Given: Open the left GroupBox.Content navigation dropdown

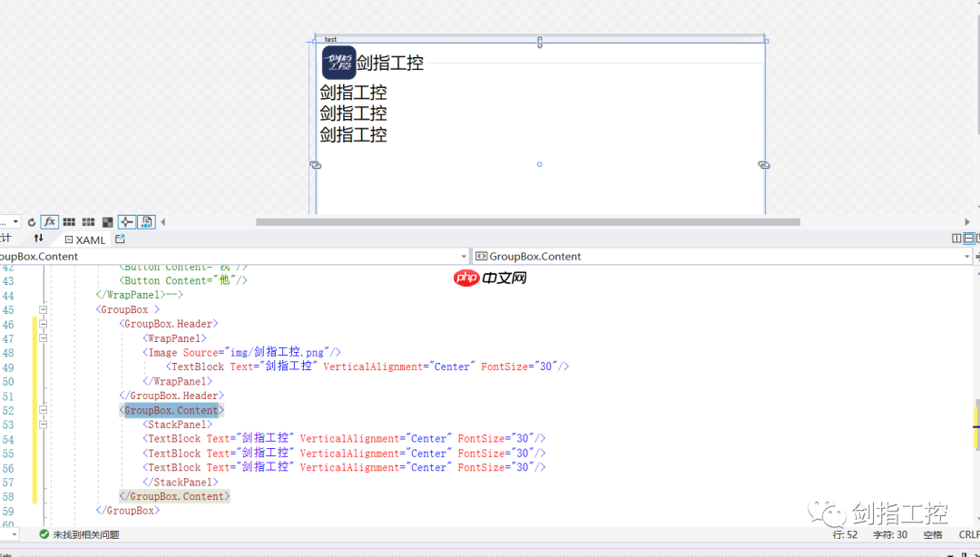Looking at the screenshot, I should coord(464,257).
